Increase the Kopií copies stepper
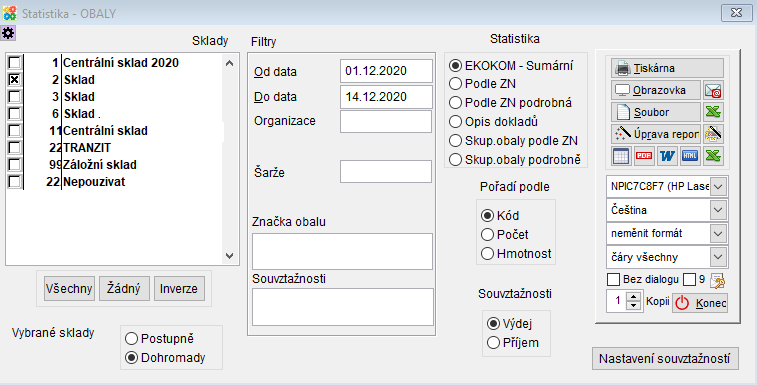The width and height of the screenshot is (757, 385). tap(633, 297)
